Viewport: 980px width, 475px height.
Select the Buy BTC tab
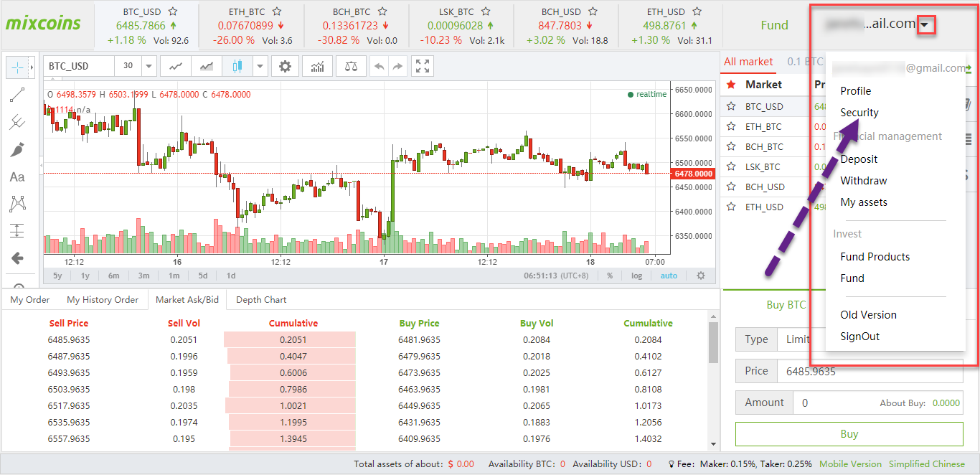[x=786, y=305]
